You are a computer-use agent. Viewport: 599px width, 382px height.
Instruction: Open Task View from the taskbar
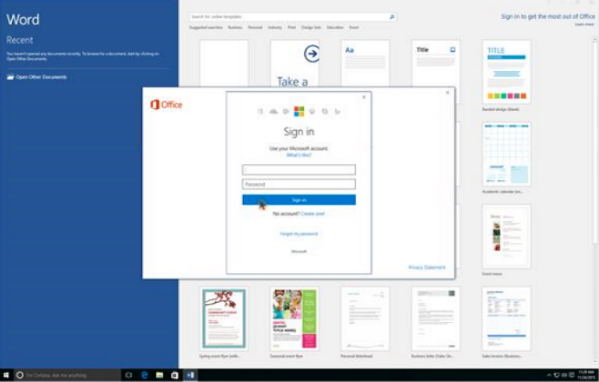tap(129, 375)
